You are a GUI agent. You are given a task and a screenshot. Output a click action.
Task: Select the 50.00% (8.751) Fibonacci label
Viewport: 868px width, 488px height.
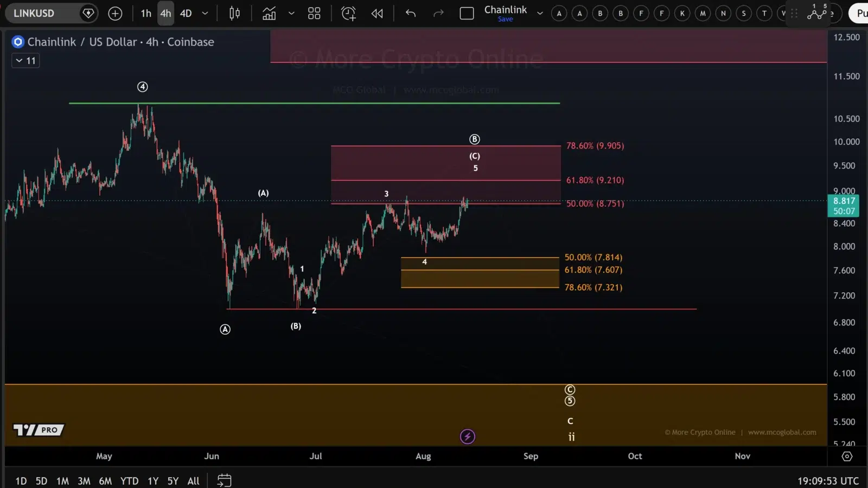pos(595,204)
